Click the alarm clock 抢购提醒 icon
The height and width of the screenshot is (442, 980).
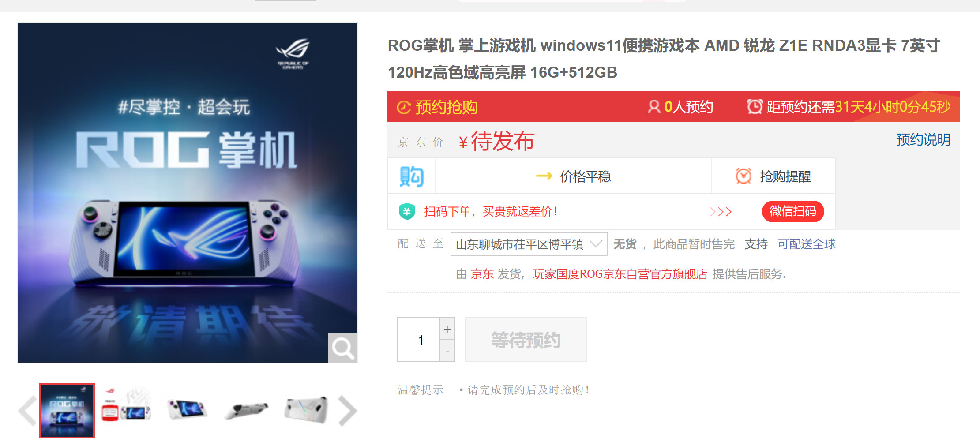(743, 176)
